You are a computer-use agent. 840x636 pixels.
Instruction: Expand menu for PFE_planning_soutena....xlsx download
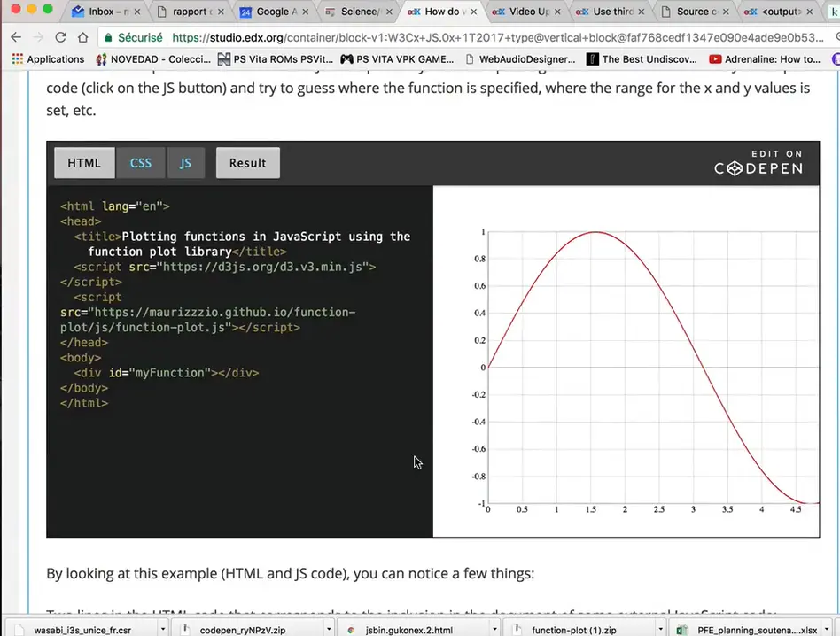[x=827, y=630]
